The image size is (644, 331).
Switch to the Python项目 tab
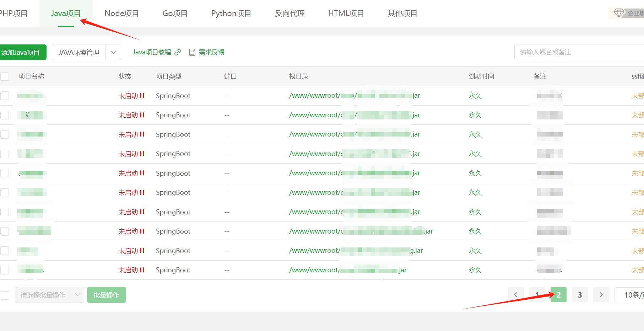click(x=231, y=14)
